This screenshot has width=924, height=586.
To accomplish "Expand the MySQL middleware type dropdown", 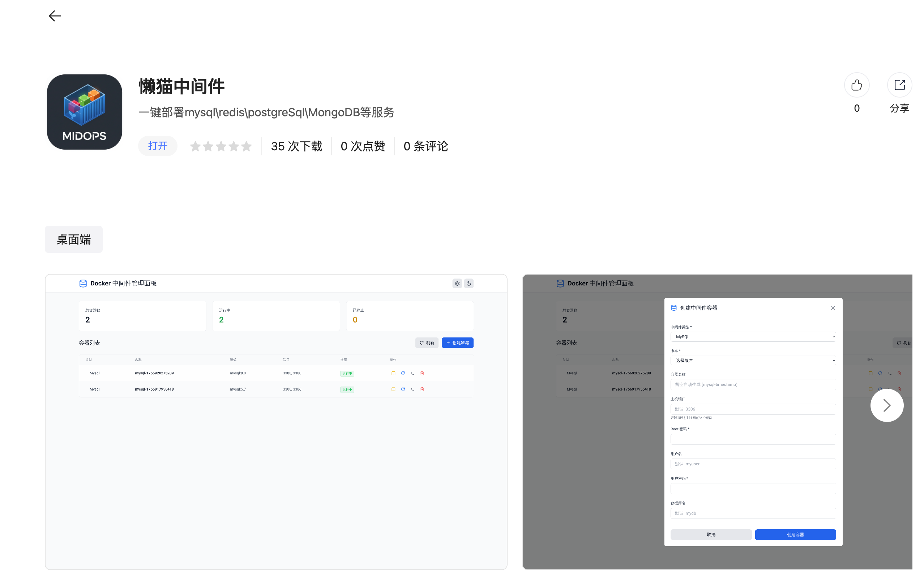I will (x=753, y=337).
